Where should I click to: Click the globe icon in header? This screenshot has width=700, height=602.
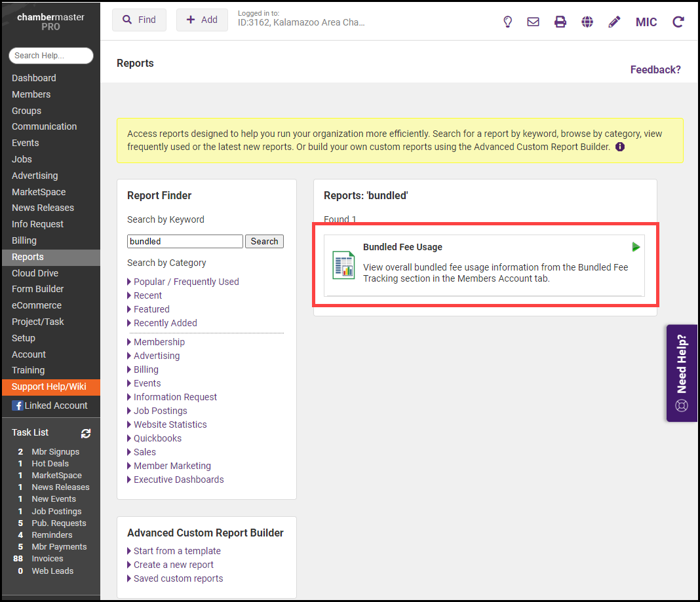(x=587, y=22)
